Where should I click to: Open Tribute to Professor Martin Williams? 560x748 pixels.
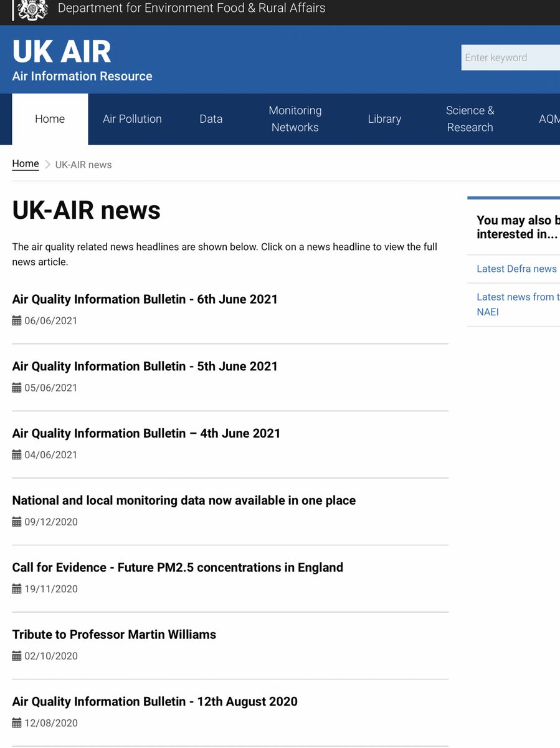click(x=114, y=635)
